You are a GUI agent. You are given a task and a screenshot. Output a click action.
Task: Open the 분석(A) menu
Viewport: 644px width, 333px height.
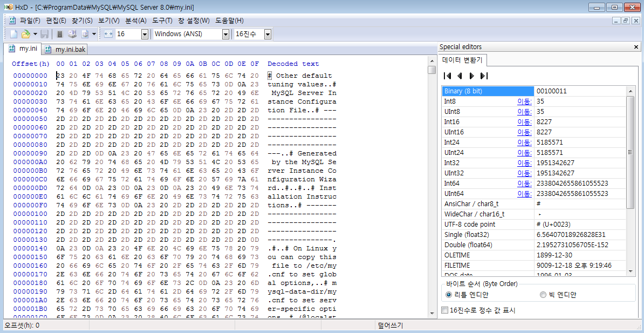tap(135, 21)
